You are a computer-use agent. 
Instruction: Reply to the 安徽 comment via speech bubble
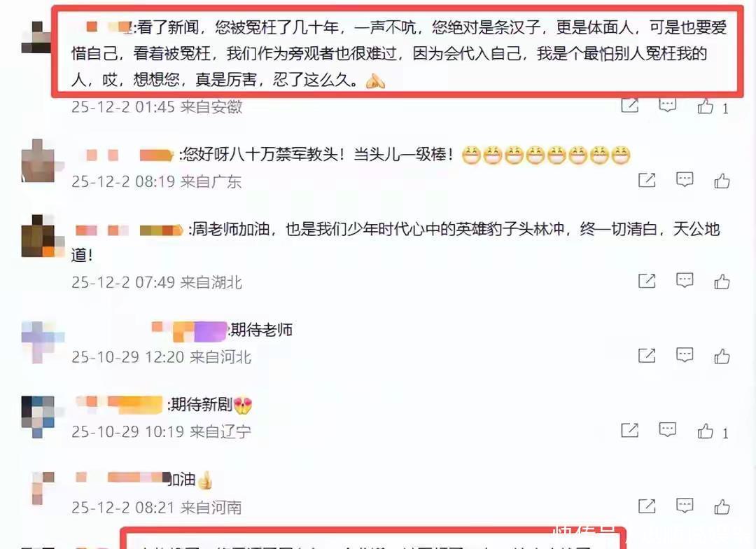pos(668,104)
